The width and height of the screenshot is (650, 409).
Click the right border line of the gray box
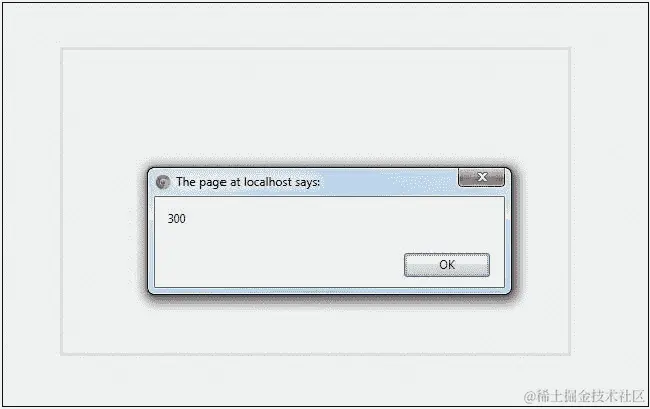point(570,201)
